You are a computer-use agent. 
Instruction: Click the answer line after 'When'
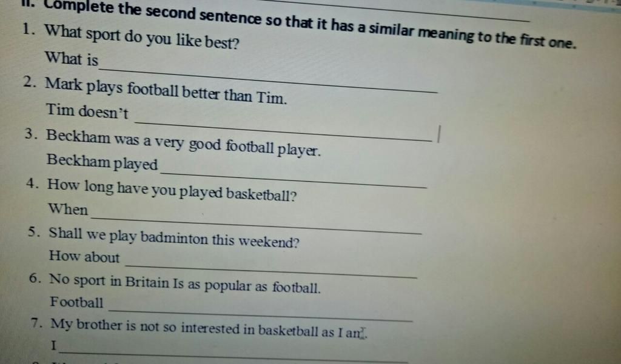tap(257, 225)
